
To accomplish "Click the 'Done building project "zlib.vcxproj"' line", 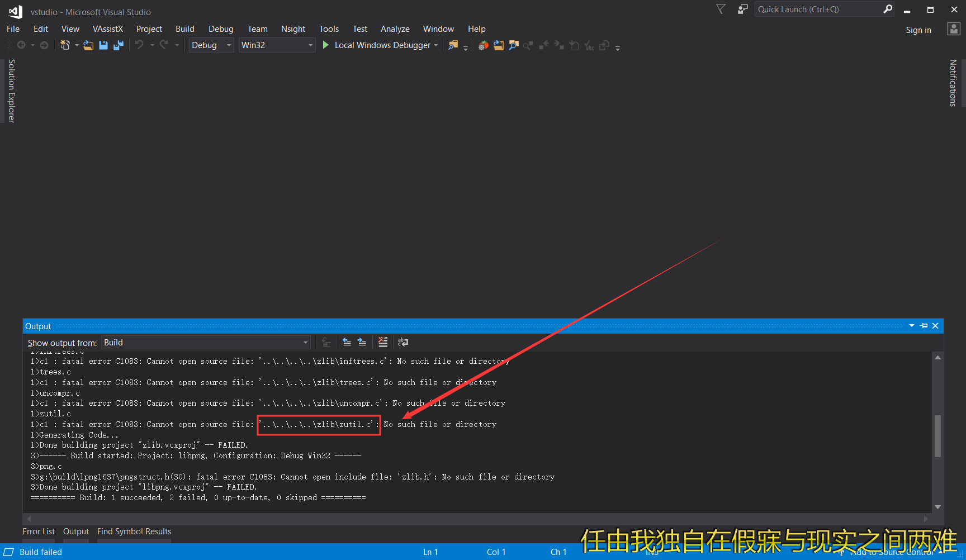I will coord(139,445).
